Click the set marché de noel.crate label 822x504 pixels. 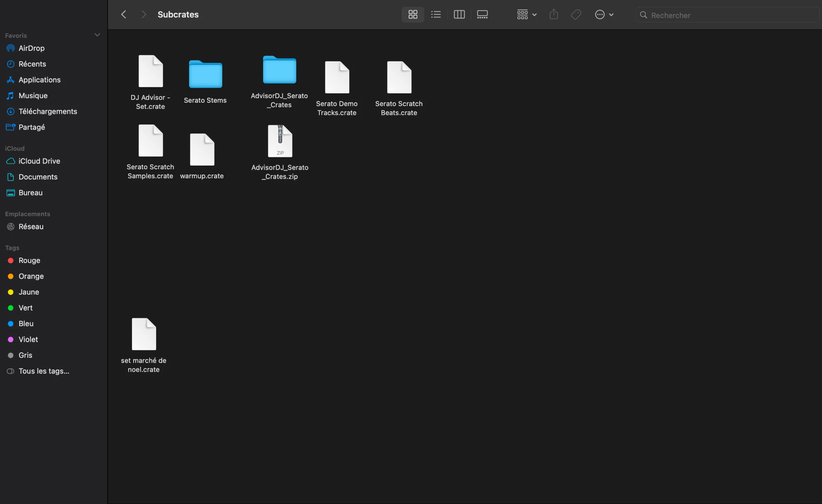[143, 365]
